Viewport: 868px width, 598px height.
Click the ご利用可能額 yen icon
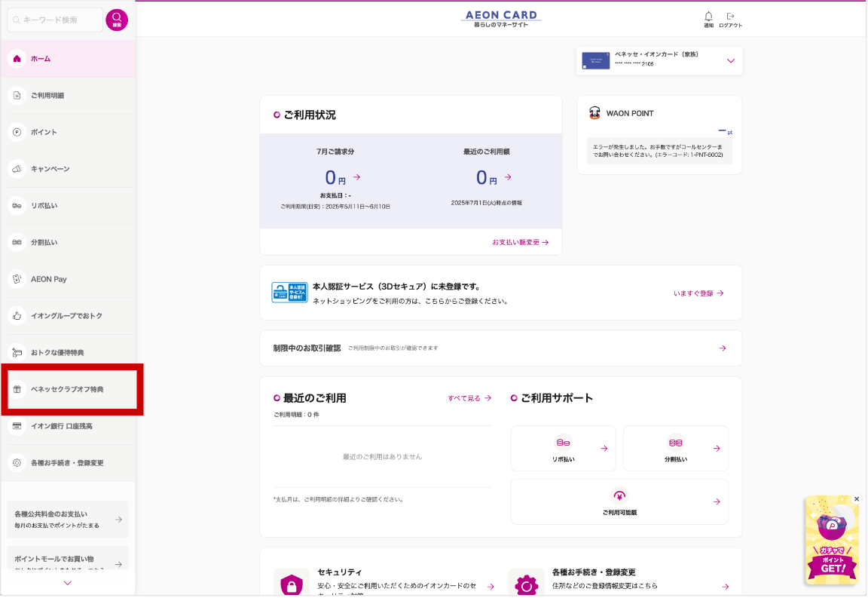pos(619,495)
